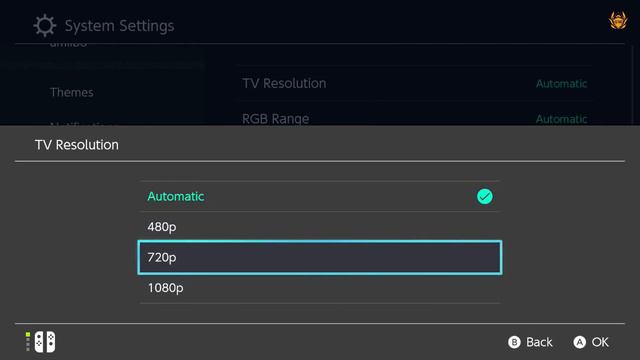Click the Automatic value beside RGB Range
640x360 pixels.
pos(561,119)
